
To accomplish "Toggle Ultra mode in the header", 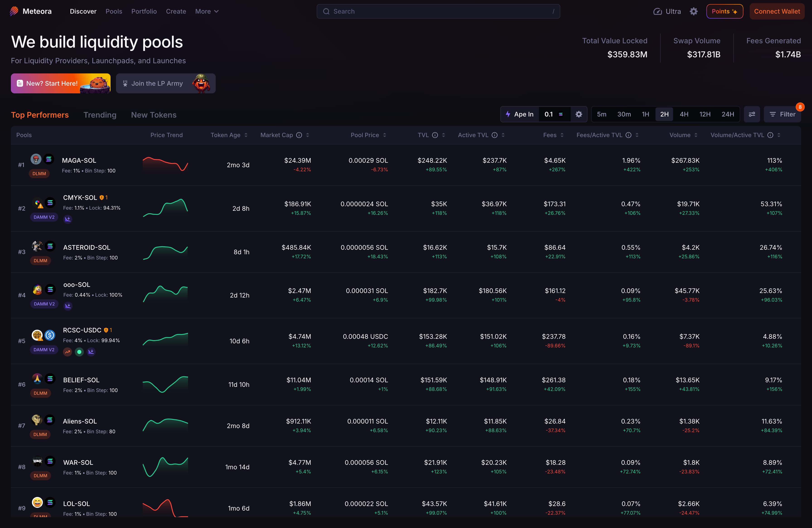I will pyautogui.click(x=667, y=11).
